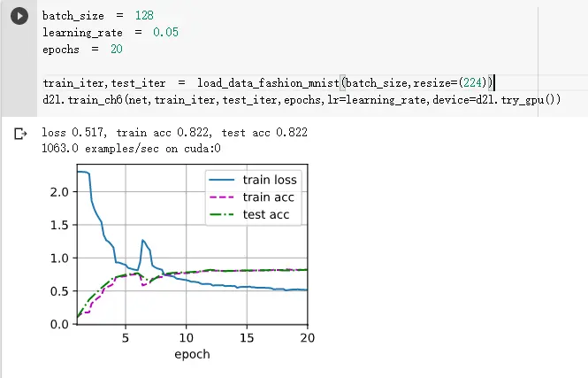Select 'train acc 0.822' output text
588x378 pixels.
coord(163,132)
